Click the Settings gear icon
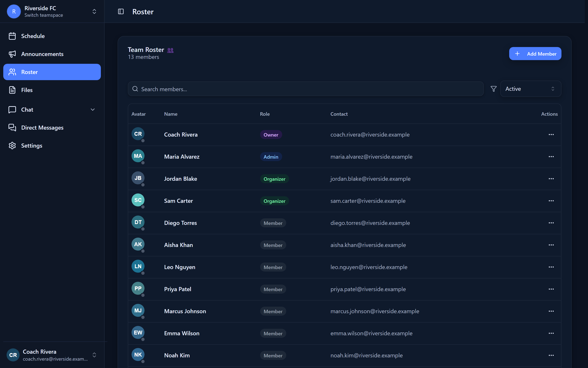Viewport: 588px width, 368px height. point(12,146)
